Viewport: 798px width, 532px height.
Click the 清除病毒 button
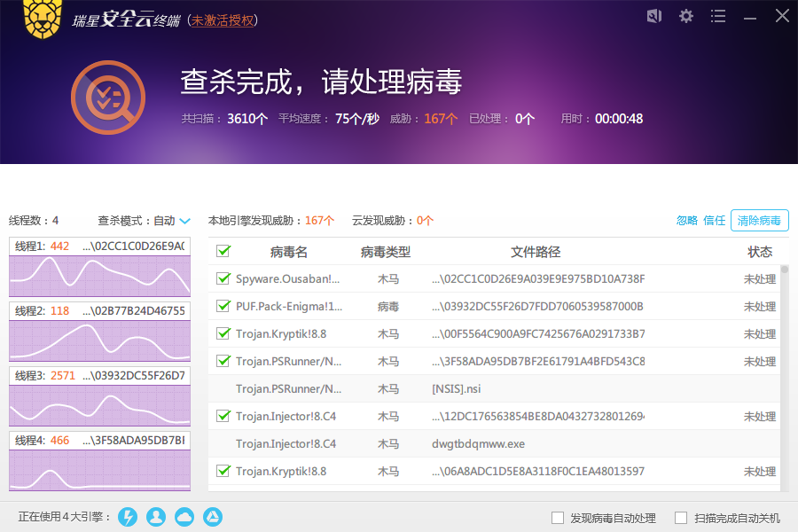coord(759,221)
